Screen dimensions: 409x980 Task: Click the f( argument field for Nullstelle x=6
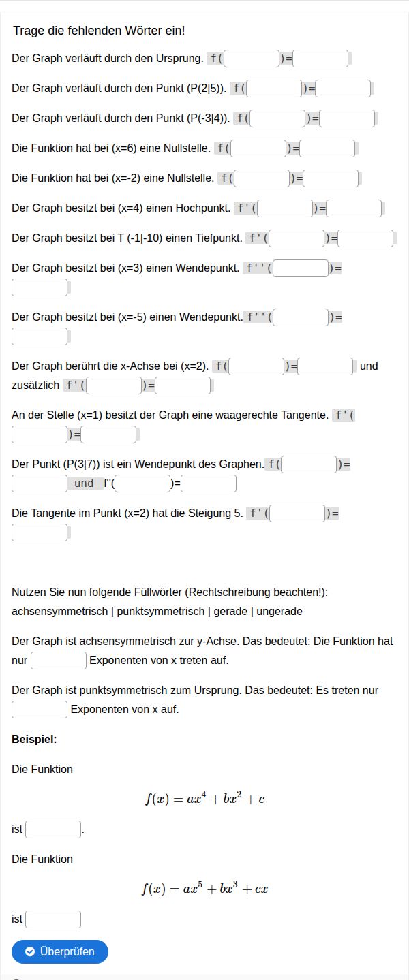point(258,148)
